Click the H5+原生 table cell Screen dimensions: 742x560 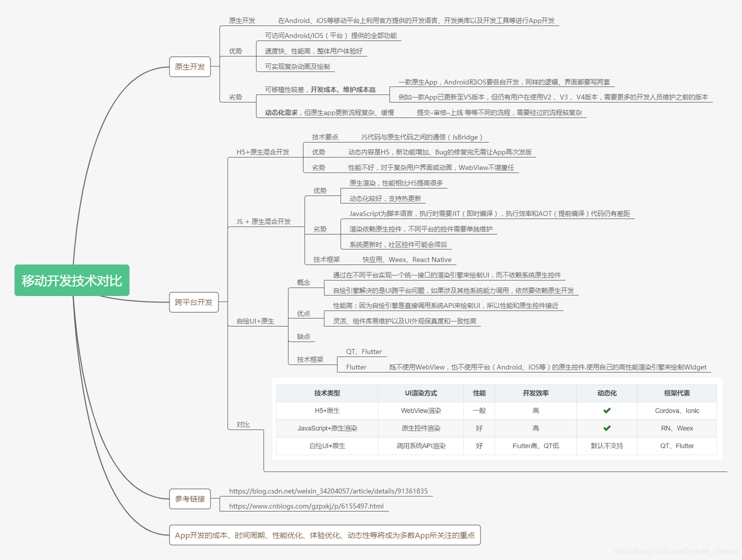click(327, 410)
